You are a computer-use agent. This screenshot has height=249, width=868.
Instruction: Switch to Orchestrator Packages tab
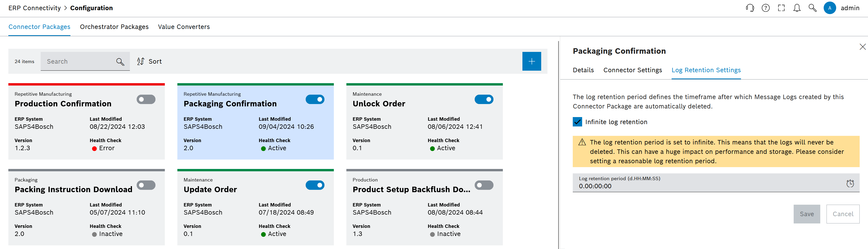(114, 27)
